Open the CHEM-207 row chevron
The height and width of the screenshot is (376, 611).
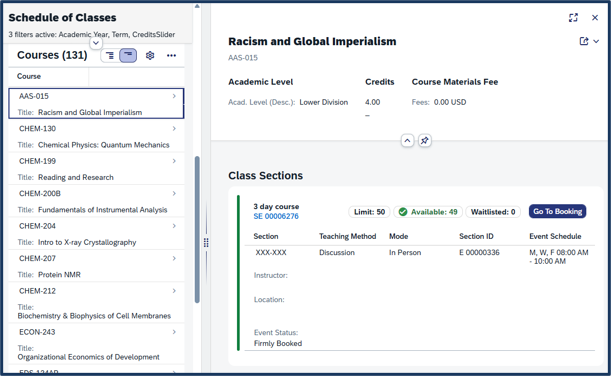174,258
